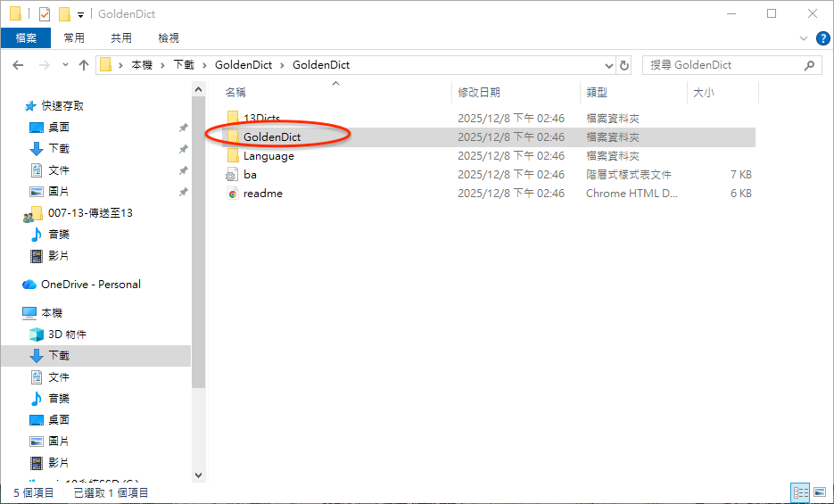Click the search magnifier icon
This screenshot has height=504, width=834.
pyautogui.click(x=809, y=65)
